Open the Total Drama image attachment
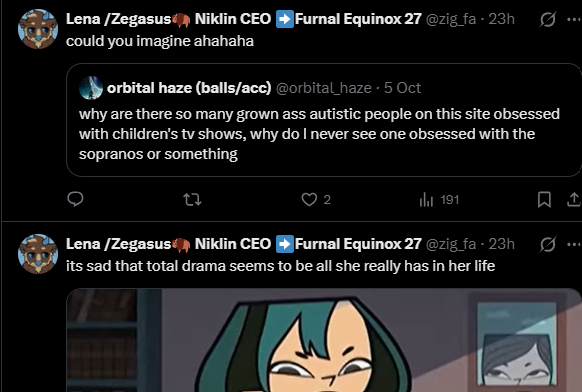Viewport: 582px width, 392px height. point(324,340)
